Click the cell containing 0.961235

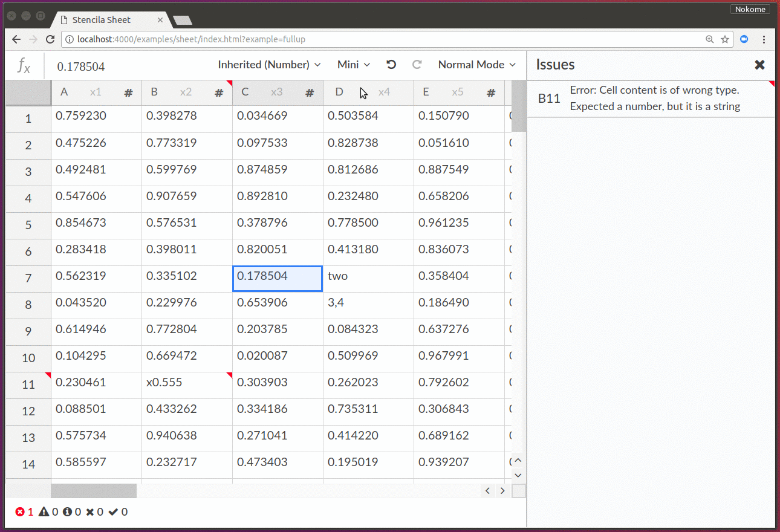459,225
